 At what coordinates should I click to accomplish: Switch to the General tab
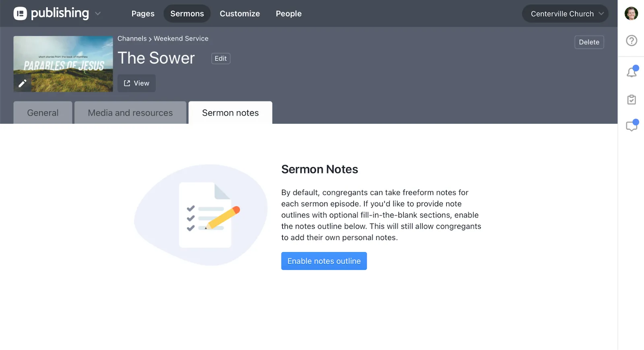[x=43, y=113]
